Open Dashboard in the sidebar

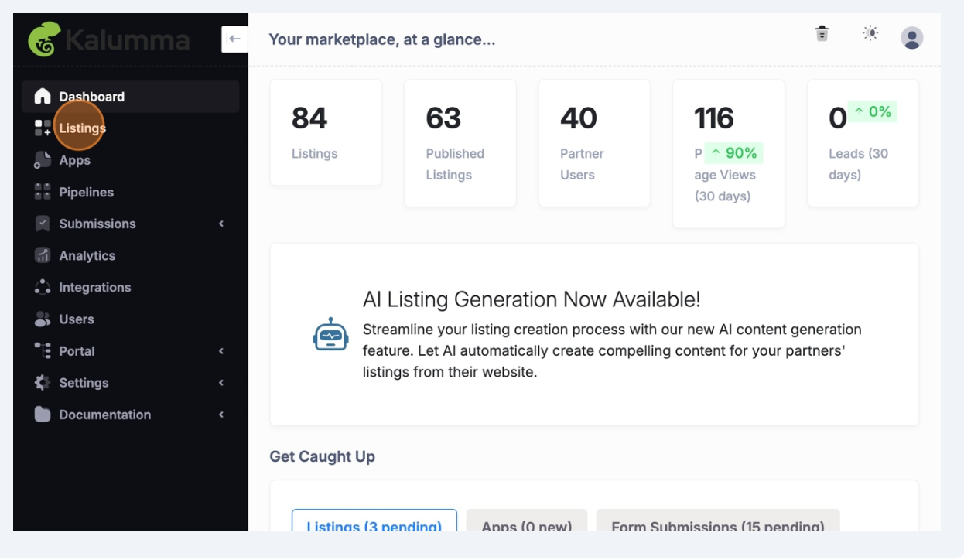coord(130,97)
